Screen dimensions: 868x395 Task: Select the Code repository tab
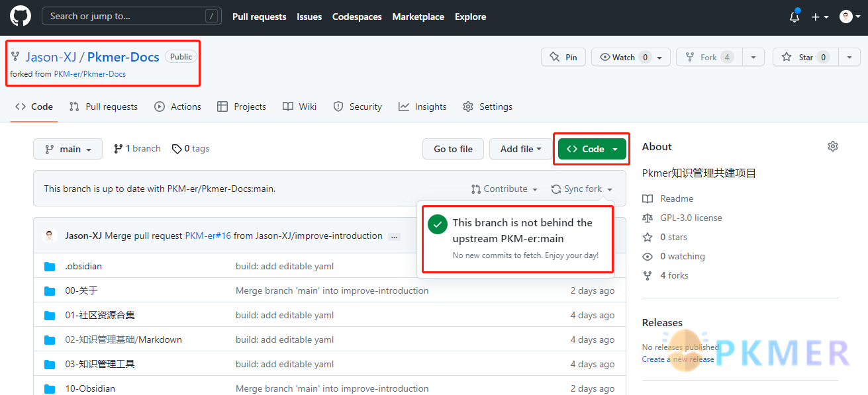pos(34,107)
